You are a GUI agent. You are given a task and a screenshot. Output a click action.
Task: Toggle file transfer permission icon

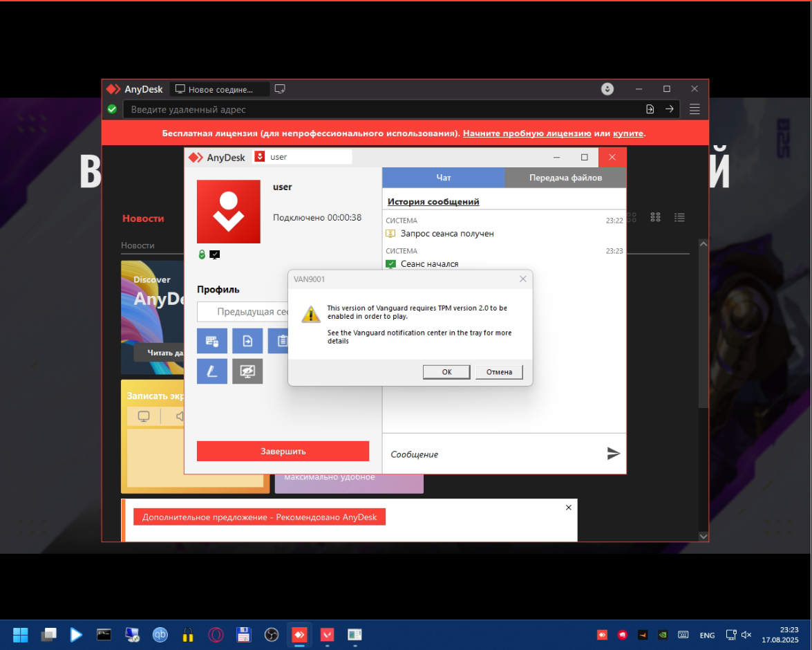247,340
